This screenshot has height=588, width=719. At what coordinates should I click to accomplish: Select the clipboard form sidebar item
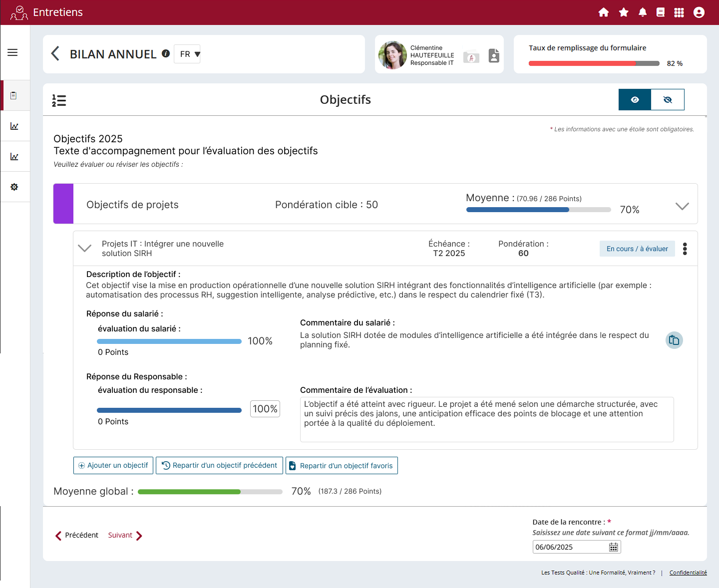14,95
